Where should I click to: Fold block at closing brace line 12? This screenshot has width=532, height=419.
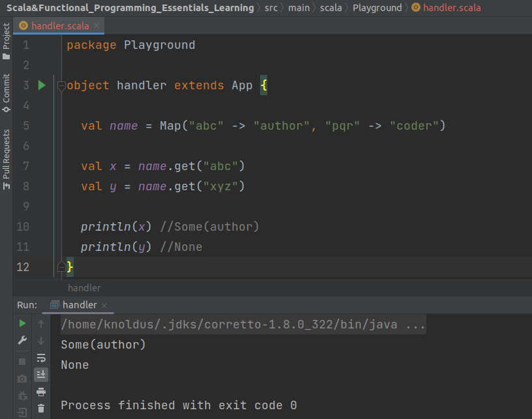61,267
